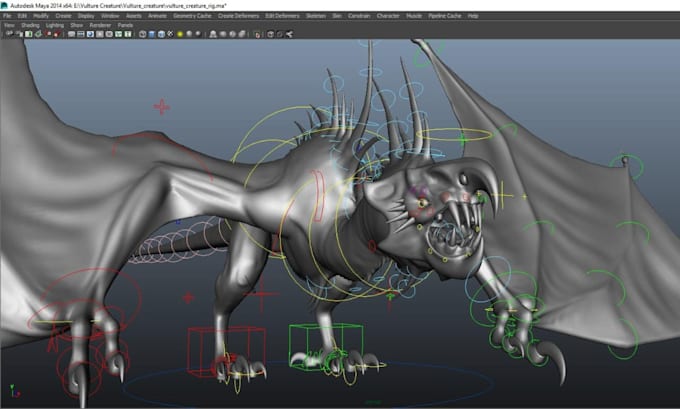Click the green Bookmarks icon
This screenshot has height=409, width=680.
pyautogui.click(x=29, y=34)
